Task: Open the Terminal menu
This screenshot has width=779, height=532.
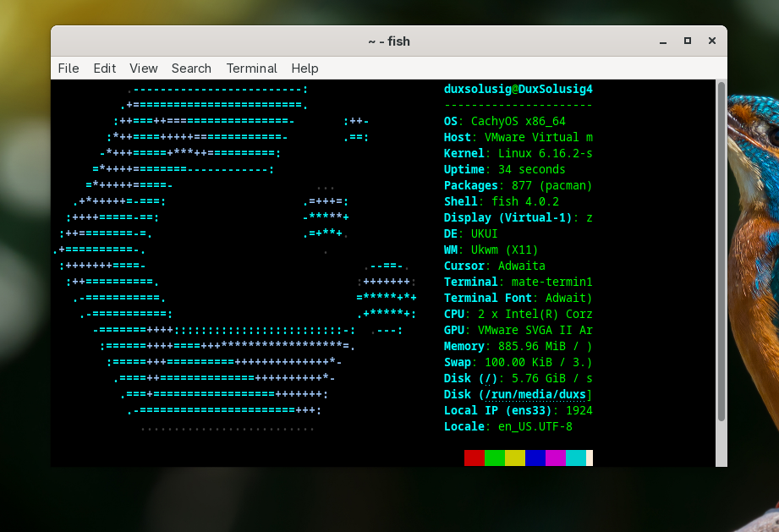Action: [251, 69]
